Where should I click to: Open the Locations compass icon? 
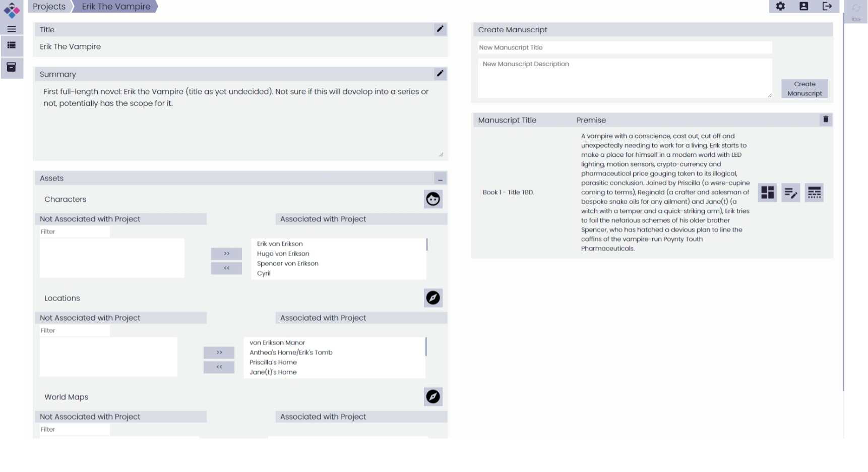(x=432, y=298)
